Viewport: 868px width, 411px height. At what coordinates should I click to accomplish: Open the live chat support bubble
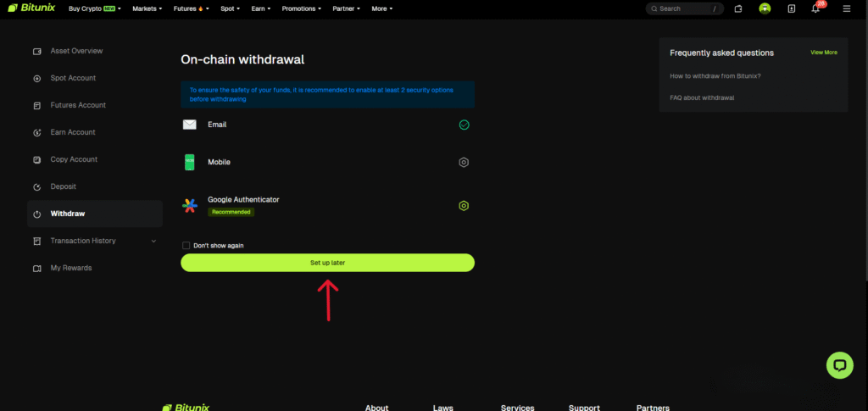point(840,365)
